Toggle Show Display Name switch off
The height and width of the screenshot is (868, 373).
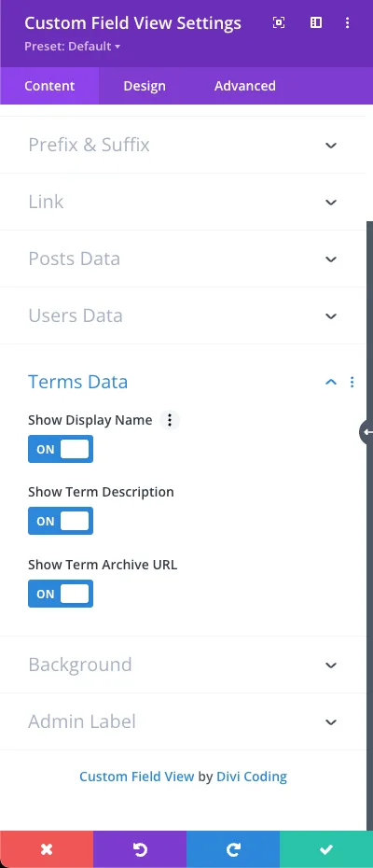coord(61,449)
